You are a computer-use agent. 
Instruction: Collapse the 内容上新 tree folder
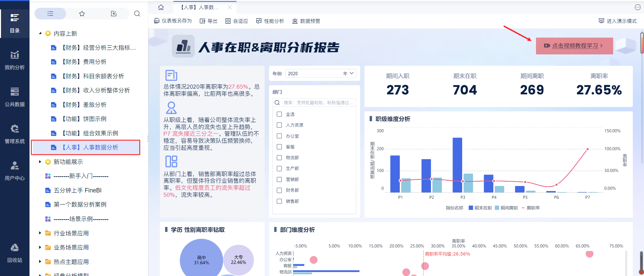40,33
